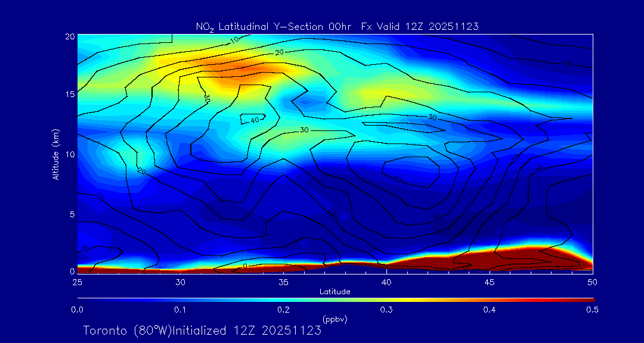Click the altitude 20 tick label
The width and height of the screenshot is (644, 343).
pyautogui.click(x=68, y=36)
